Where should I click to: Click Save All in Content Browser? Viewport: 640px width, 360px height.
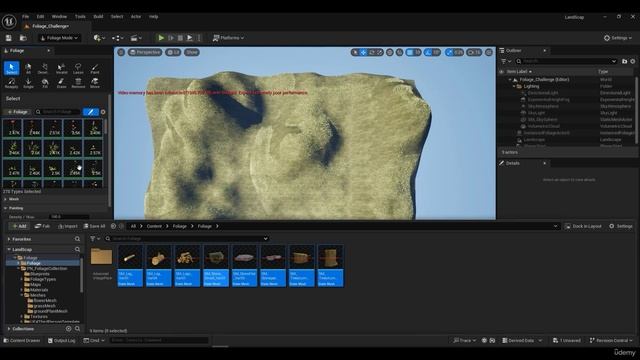click(94, 226)
